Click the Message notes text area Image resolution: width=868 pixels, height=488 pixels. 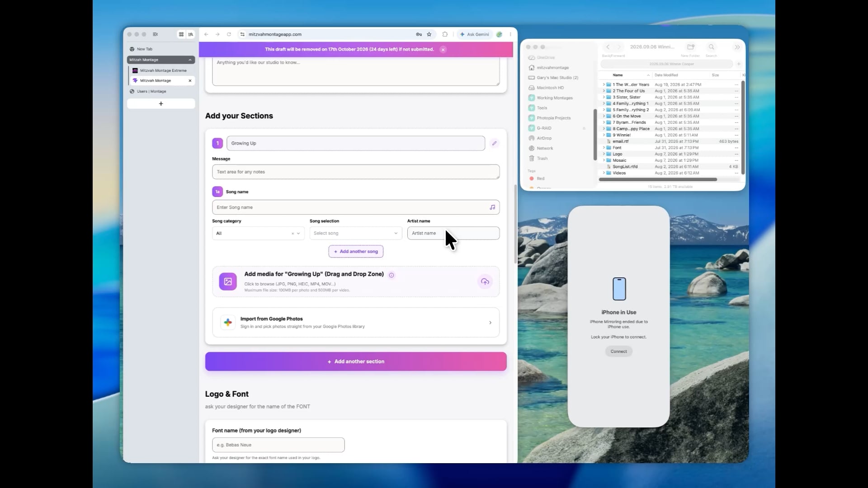tap(356, 172)
